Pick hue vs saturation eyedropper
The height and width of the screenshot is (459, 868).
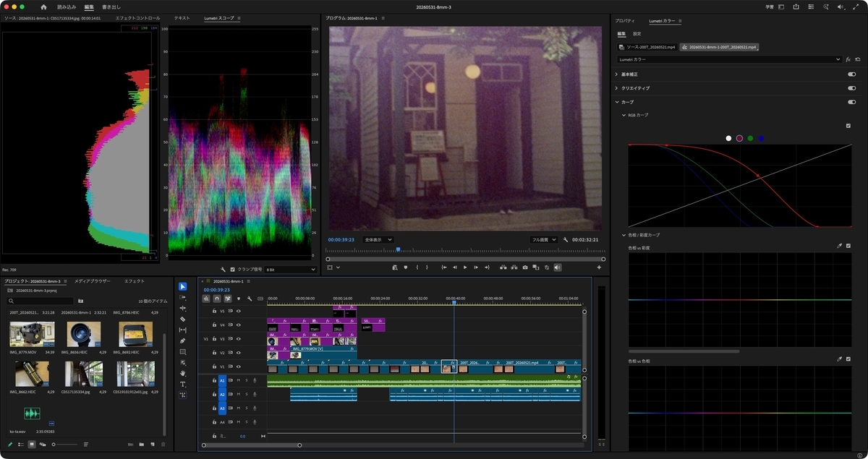point(839,246)
